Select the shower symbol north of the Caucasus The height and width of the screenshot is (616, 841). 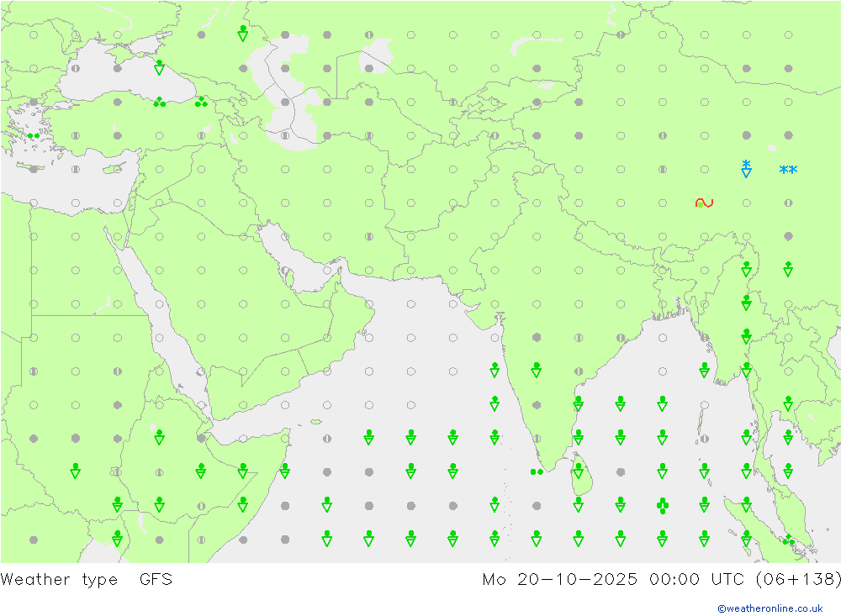point(243,34)
